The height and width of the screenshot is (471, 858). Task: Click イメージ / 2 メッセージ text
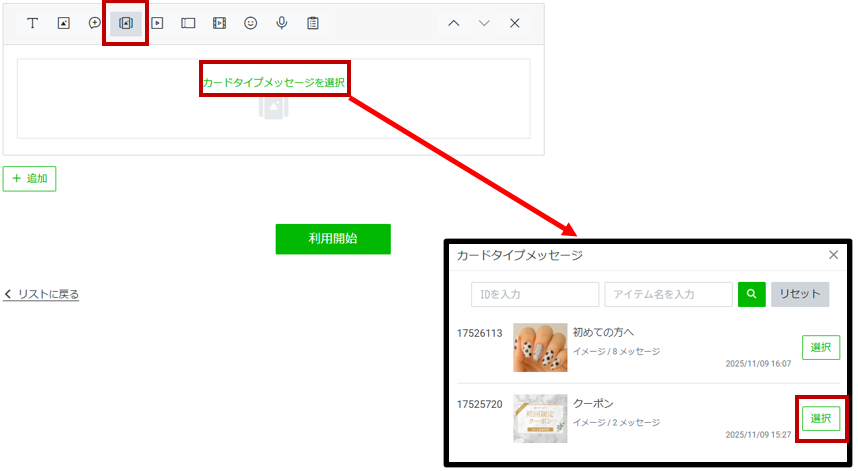pos(616,422)
